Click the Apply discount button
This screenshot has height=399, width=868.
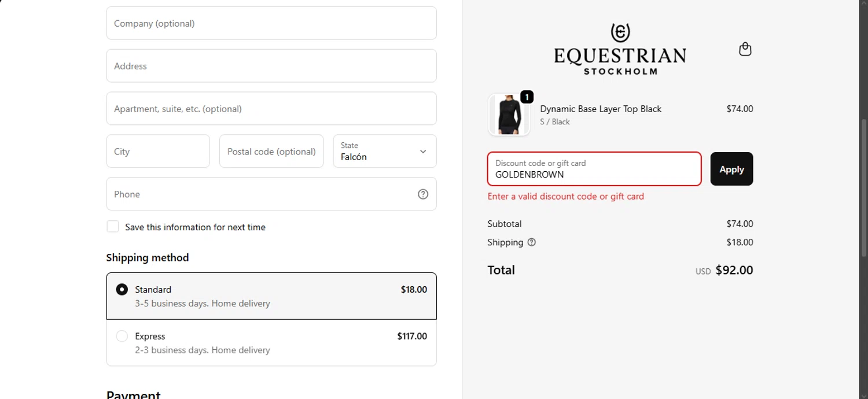pyautogui.click(x=731, y=169)
